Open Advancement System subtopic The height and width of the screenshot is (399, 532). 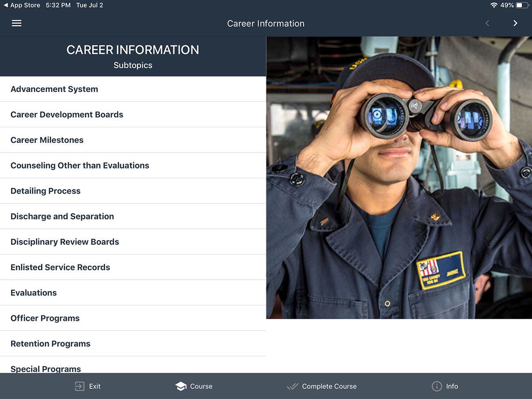55,89
